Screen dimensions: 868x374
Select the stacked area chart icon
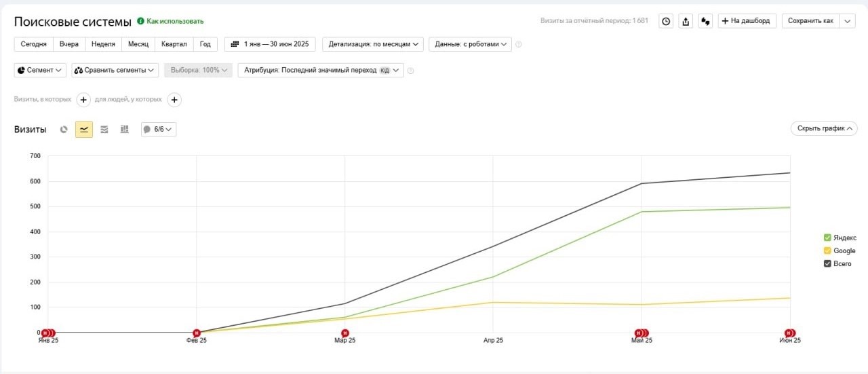[104, 129]
